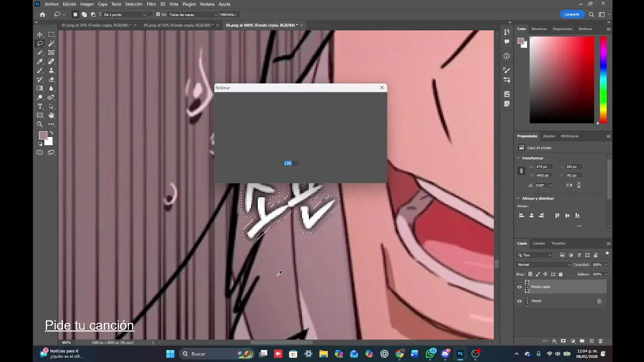Select the Hand tool

point(51,115)
